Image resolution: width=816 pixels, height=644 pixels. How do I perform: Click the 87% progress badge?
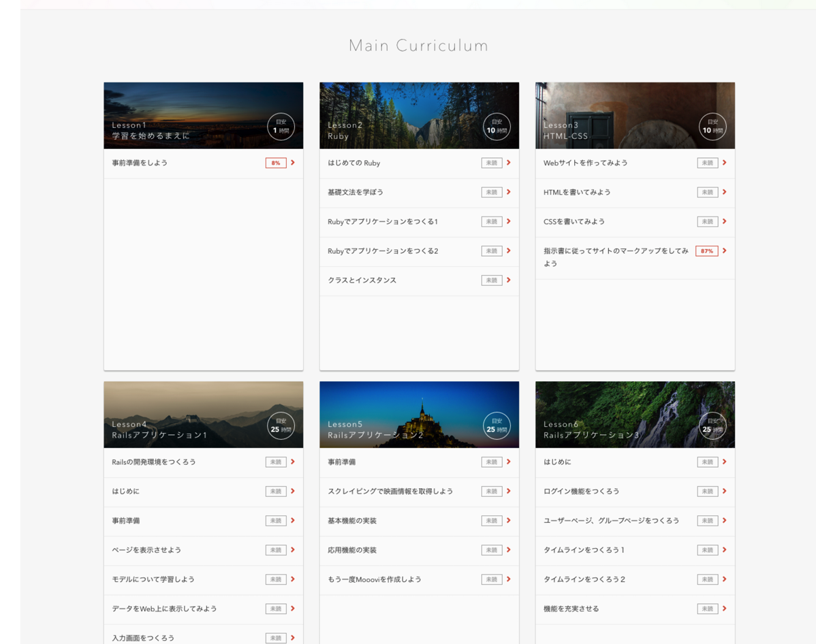[707, 251]
